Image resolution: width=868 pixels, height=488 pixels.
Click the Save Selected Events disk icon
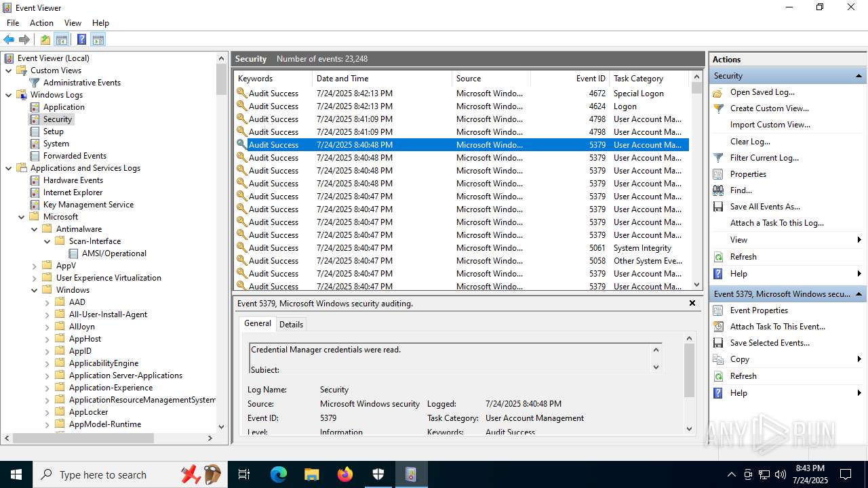[x=718, y=343]
